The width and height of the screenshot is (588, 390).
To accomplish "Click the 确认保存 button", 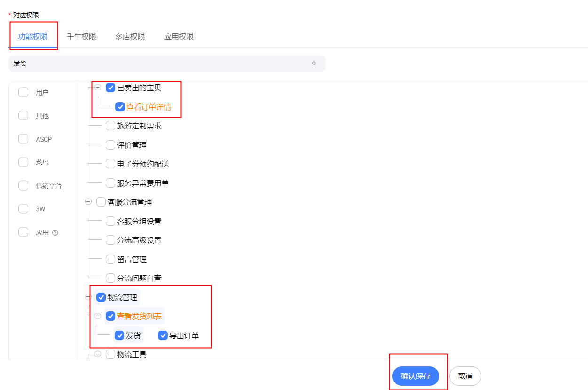I will tap(416, 376).
